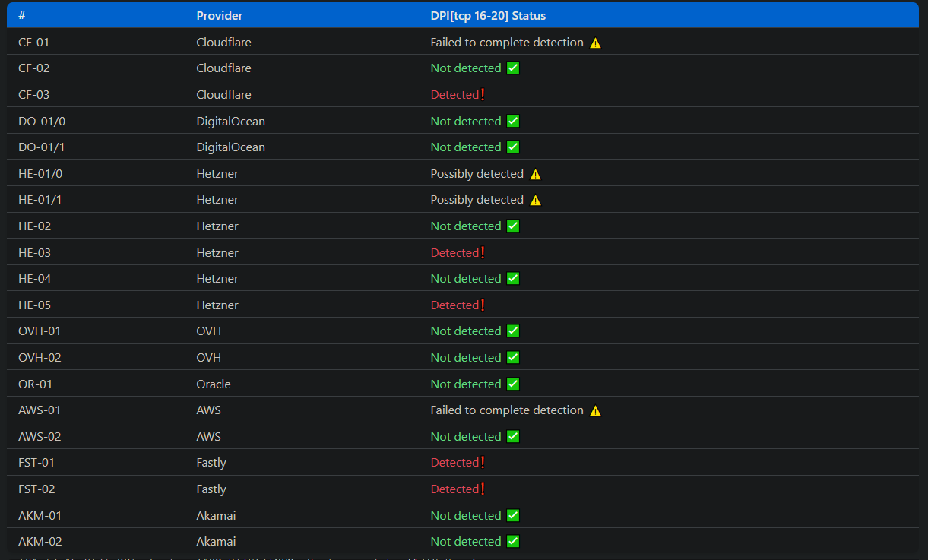Click the green checkmark icon in row CF-02
Image resolution: width=928 pixels, height=560 pixels.
coord(513,68)
